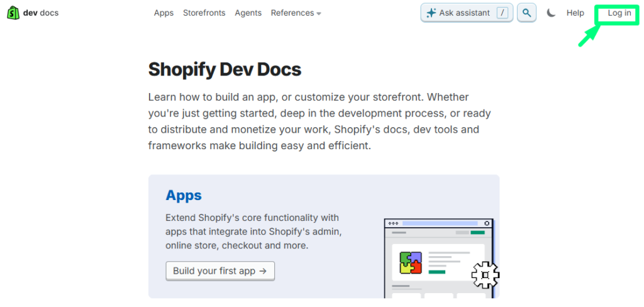644x307 pixels.
Task: Click the gear icon on the app illustration
Action: (x=485, y=274)
